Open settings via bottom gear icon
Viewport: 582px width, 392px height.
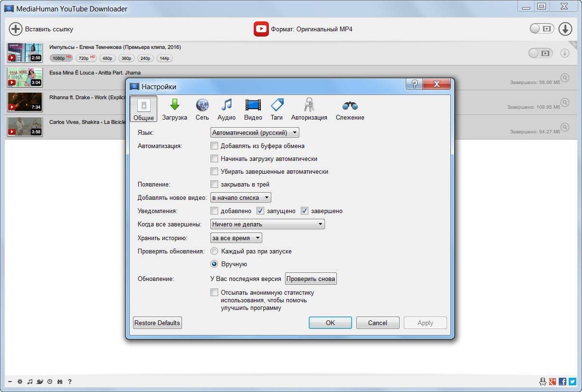(20, 382)
